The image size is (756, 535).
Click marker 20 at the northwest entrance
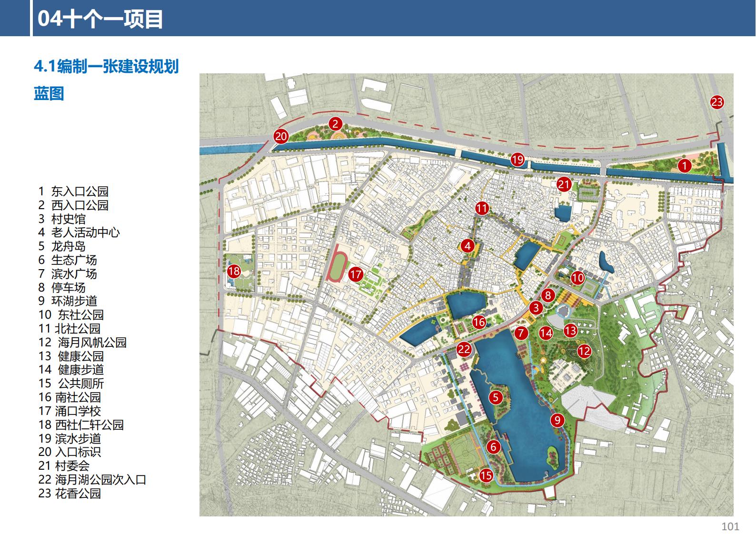point(281,137)
